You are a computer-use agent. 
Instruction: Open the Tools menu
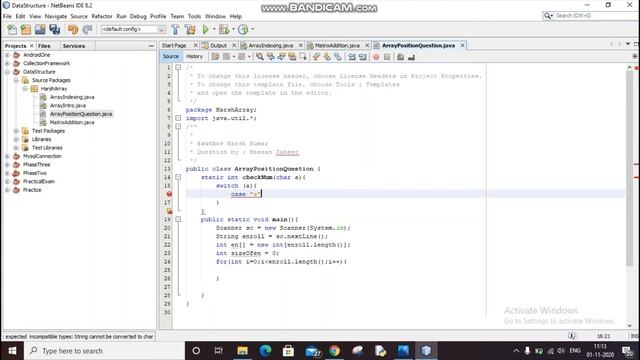pos(194,16)
